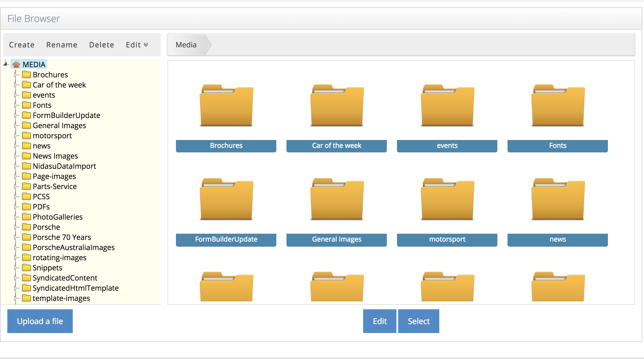
Task: Click Rename in the toolbar
Action: coord(62,45)
